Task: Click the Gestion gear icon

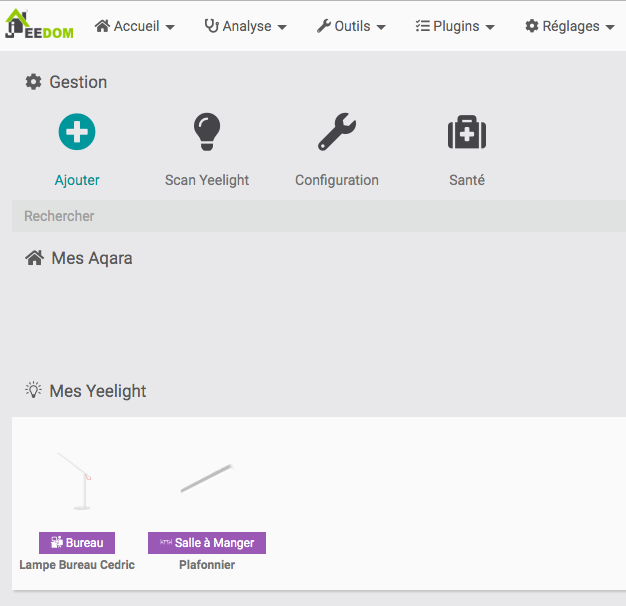Action: (x=34, y=82)
